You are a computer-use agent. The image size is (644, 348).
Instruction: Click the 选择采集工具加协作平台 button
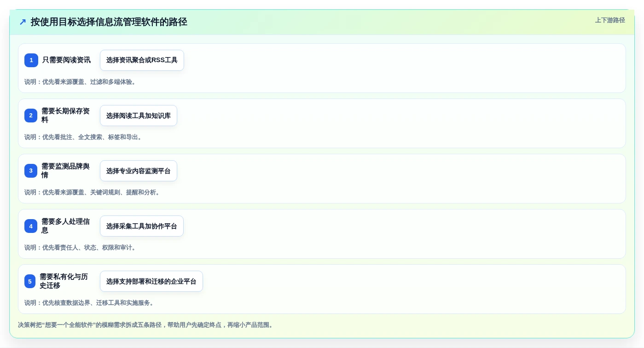point(142,226)
